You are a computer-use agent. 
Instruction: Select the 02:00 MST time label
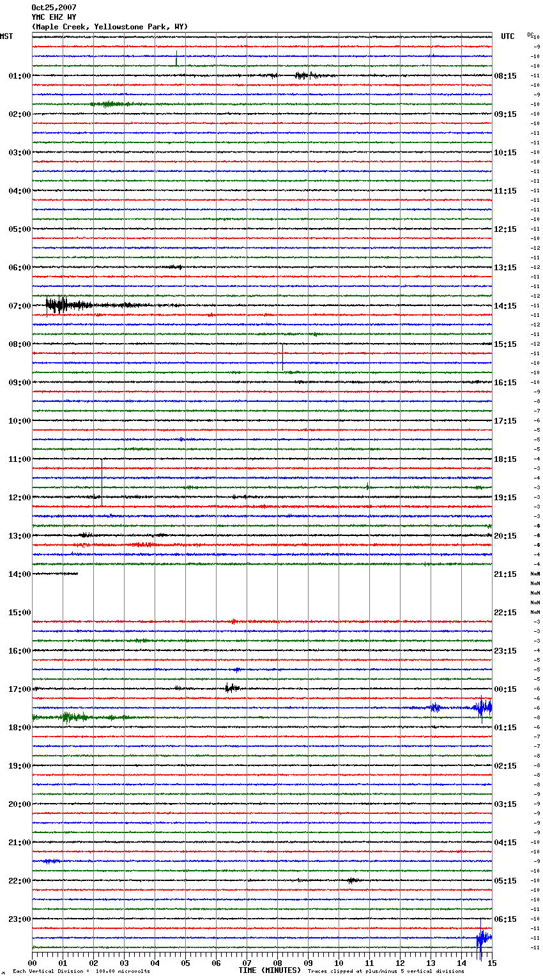coord(20,114)
